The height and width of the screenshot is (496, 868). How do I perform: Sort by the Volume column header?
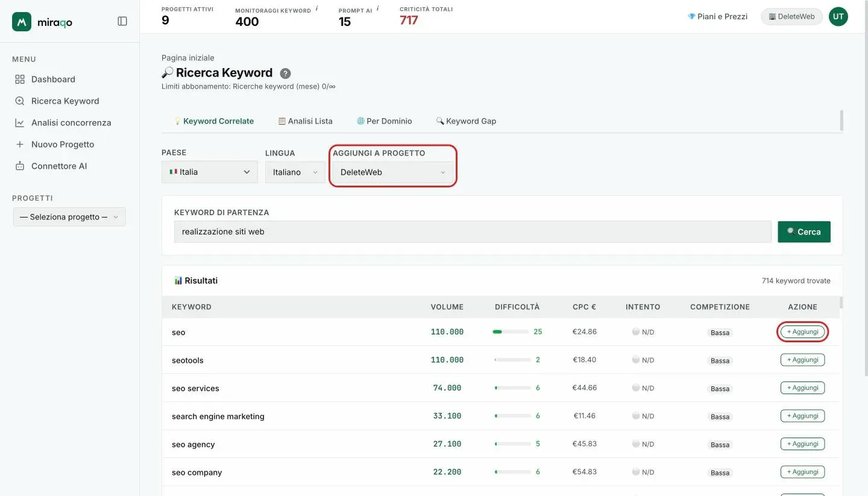click(x=447, y=307)
